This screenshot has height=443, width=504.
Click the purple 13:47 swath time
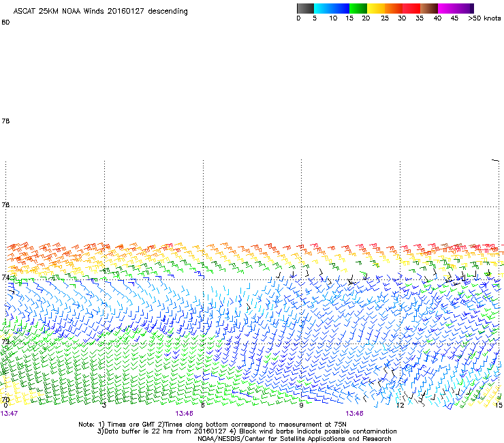point(9,414)
